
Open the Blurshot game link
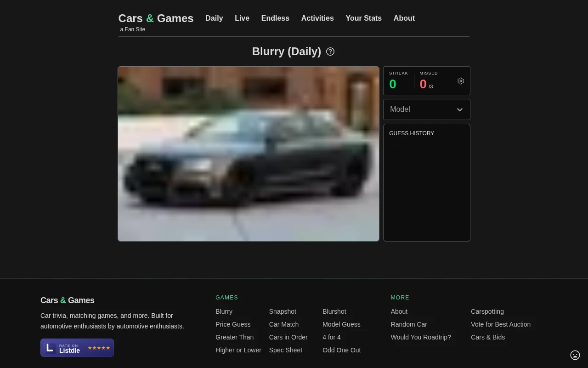[334, 311]
